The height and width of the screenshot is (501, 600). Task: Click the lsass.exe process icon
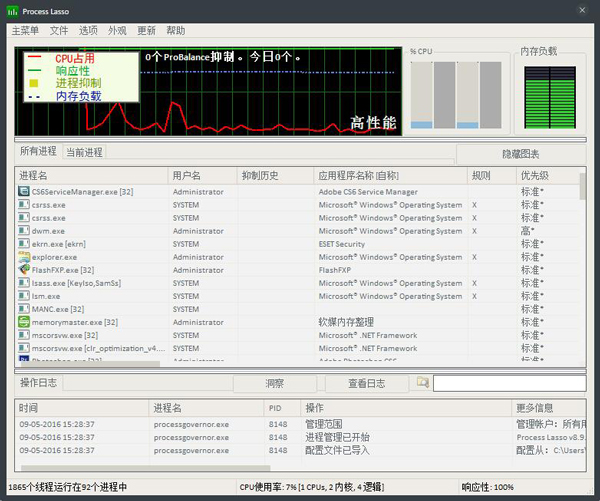[24, 283]
